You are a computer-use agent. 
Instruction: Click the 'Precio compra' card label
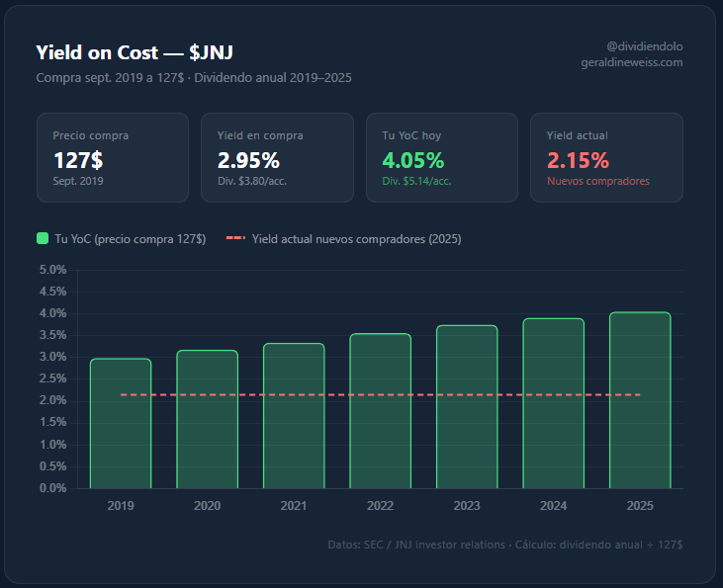91,135
